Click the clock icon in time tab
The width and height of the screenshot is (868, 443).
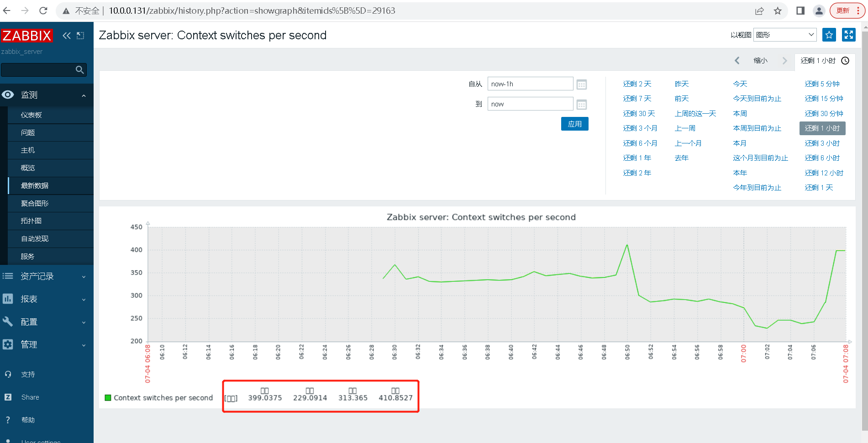tap(845, 61)
